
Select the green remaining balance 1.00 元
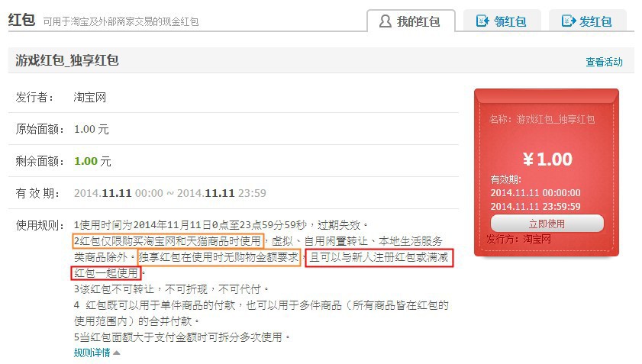[92, 161]
